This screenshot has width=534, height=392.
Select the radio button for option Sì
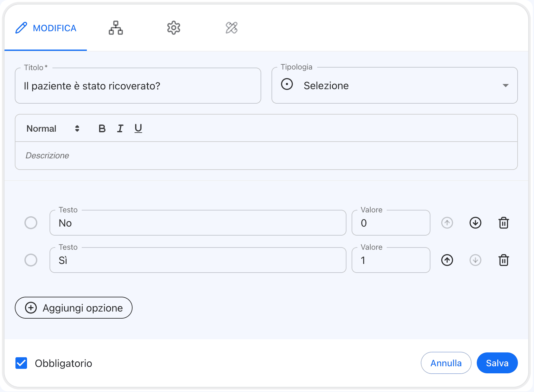click(x=31, y=260)
